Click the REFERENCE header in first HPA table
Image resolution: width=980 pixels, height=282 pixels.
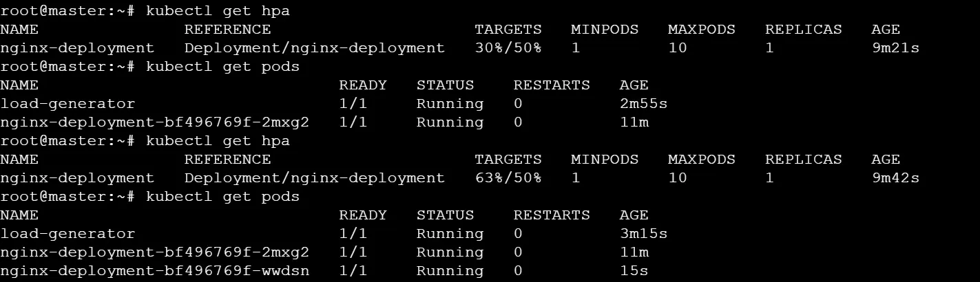227,30
